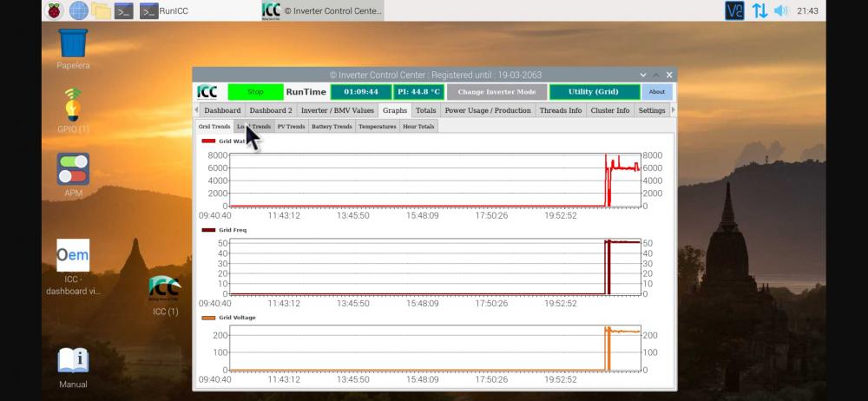Viewport: 868px width, 401px height.
Task: Open the Power Usage / Production tab
Action: (488, 110)
